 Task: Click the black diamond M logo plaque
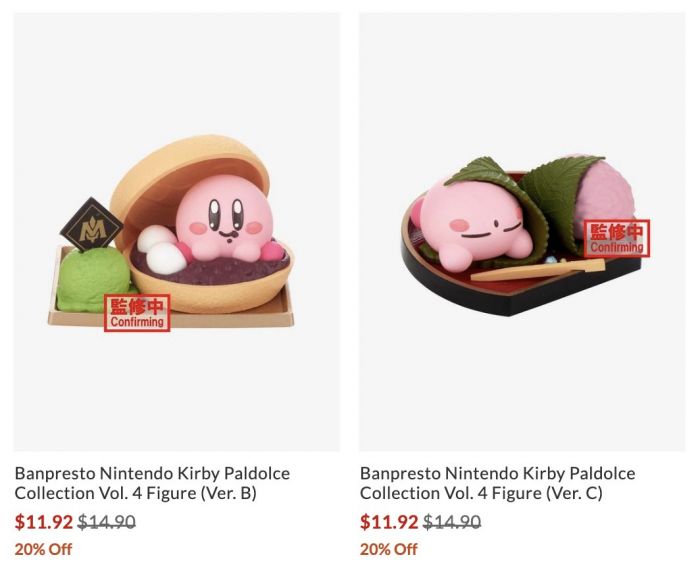point(92,225)
